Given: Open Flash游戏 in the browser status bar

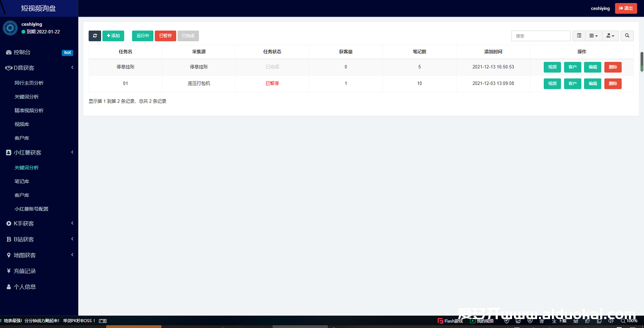Looking at the screenshot, I should (x=450, y=321).
